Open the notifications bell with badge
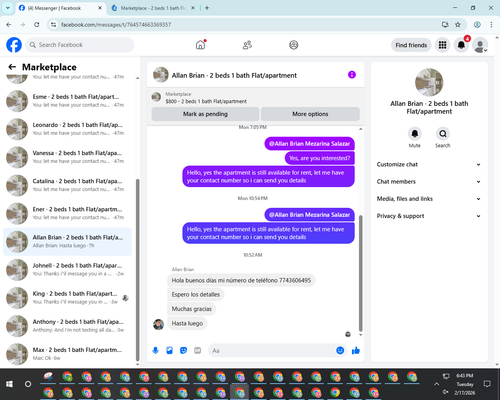Screen dimensions: 500x400 point(461,45)
